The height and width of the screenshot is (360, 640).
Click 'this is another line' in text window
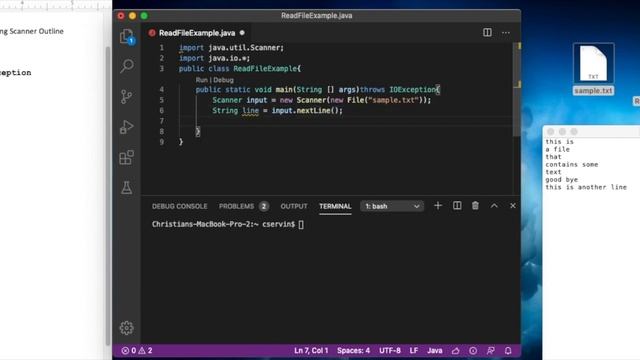point(586,187)
